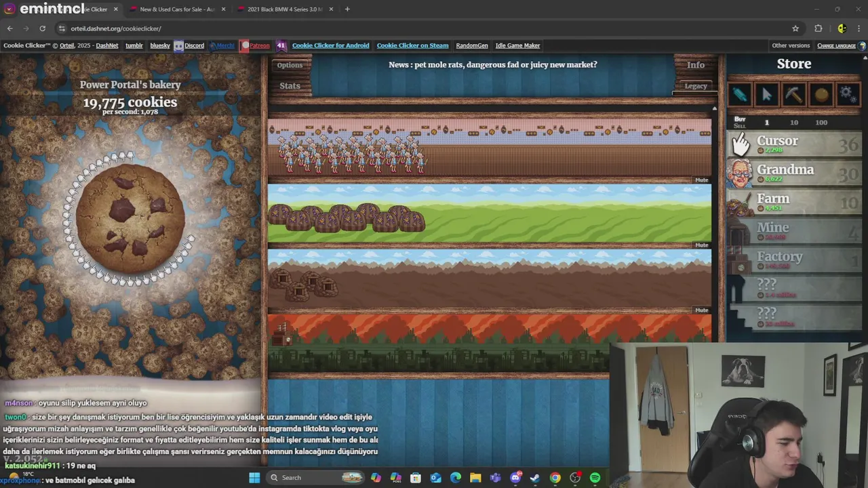Click the taskbar Search box
This screenshot has width=868, height=488.
point(316,478)
